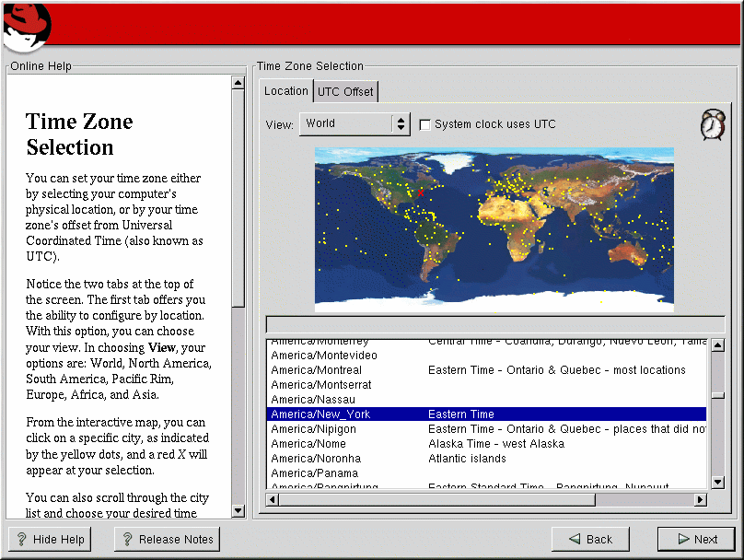Switch to the Location tab

[x=286, y=90]
